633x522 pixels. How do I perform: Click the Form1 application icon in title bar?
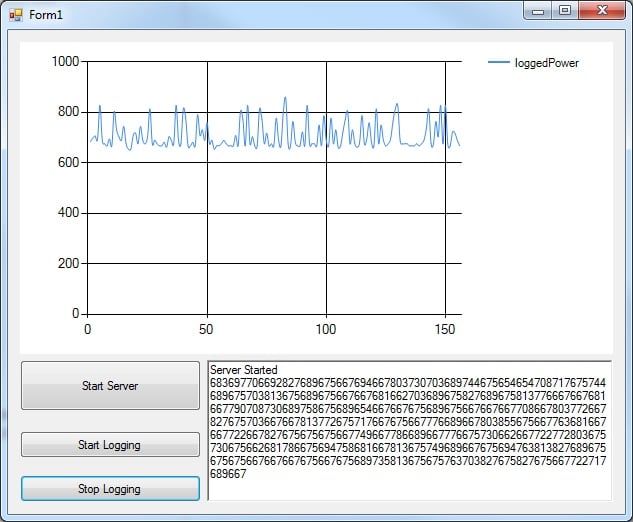pyautogui.click(x=15, y=15)
